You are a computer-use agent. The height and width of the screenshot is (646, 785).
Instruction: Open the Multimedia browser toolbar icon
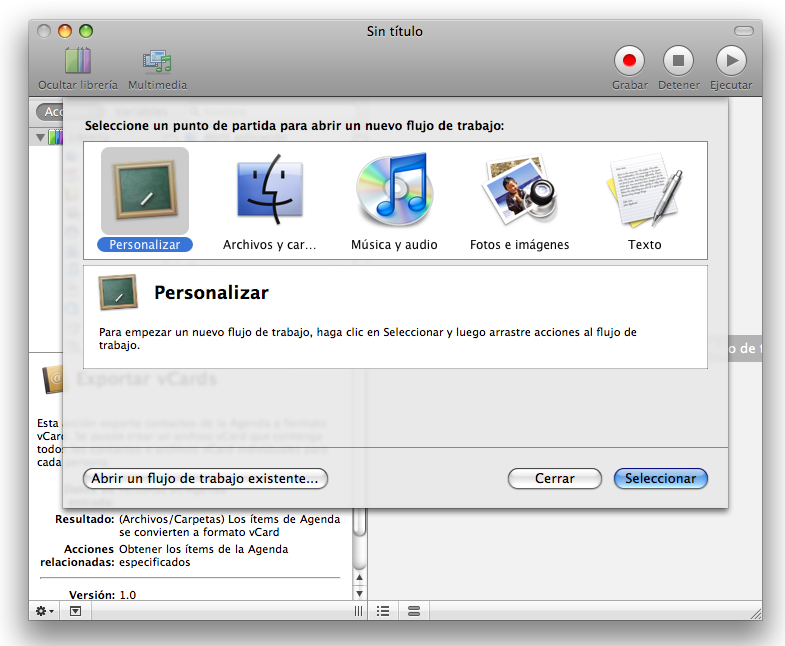[x=157, y=61]
